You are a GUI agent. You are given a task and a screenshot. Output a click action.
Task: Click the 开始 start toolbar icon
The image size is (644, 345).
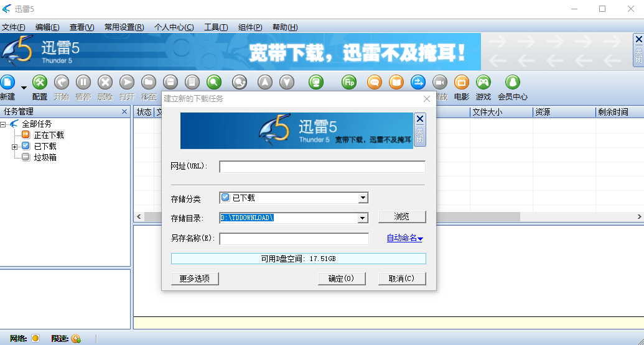pos(62,83)
